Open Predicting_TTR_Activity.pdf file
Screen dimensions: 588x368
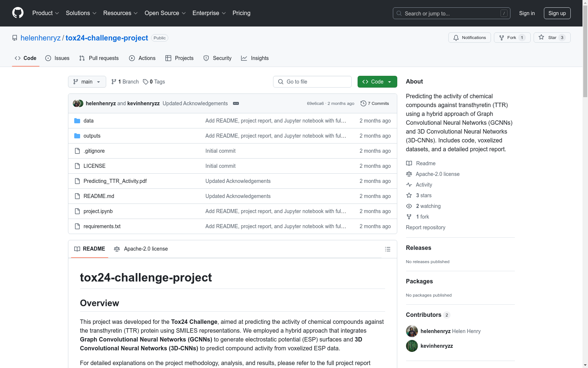tap(115, 181)
